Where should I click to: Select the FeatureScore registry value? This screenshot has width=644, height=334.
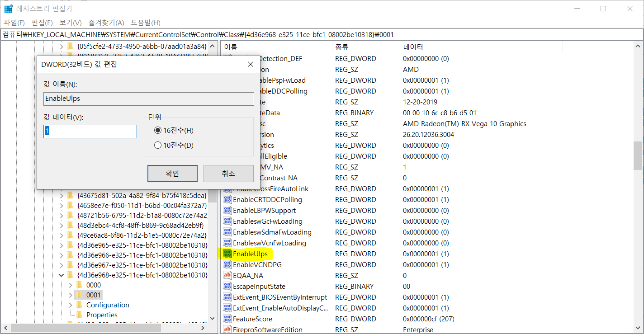click(249, 319)
